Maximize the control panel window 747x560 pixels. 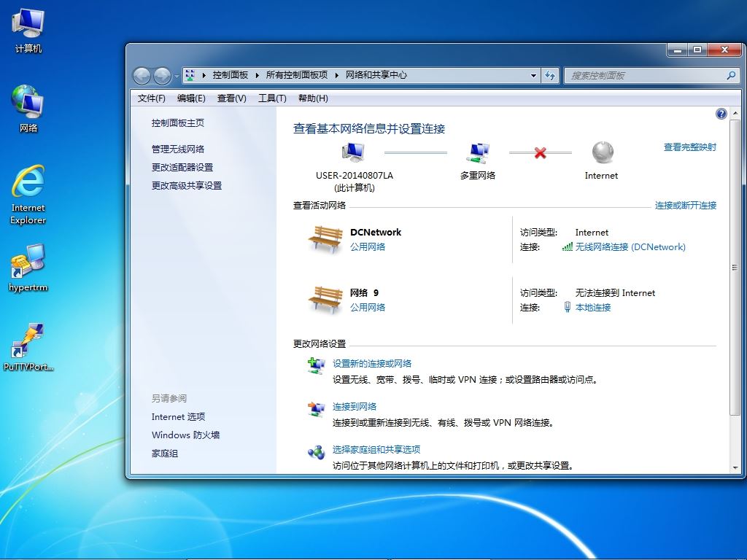697,50
